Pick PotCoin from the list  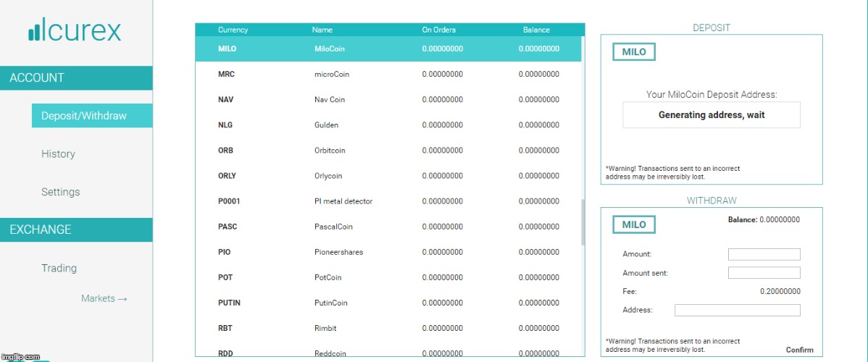point(388,278)
